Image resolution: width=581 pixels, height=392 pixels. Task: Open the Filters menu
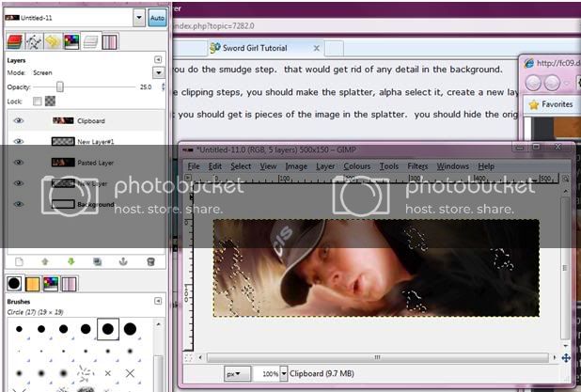coord(416,166)
